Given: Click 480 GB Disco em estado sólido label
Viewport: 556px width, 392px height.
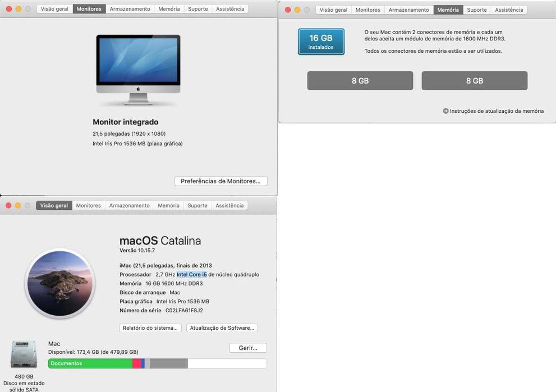Looking at the screenshot, I should (x=24, y=383).
